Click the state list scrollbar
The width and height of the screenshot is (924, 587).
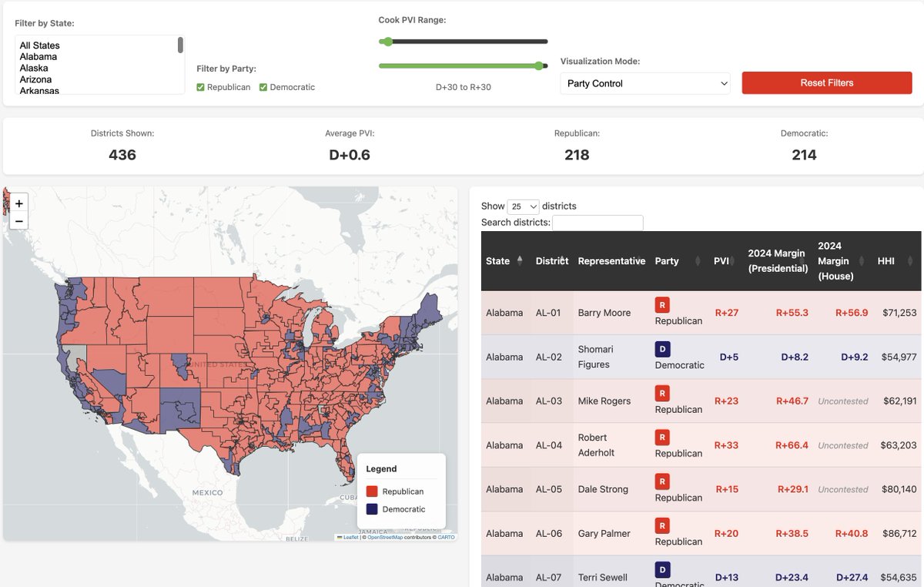180,45
